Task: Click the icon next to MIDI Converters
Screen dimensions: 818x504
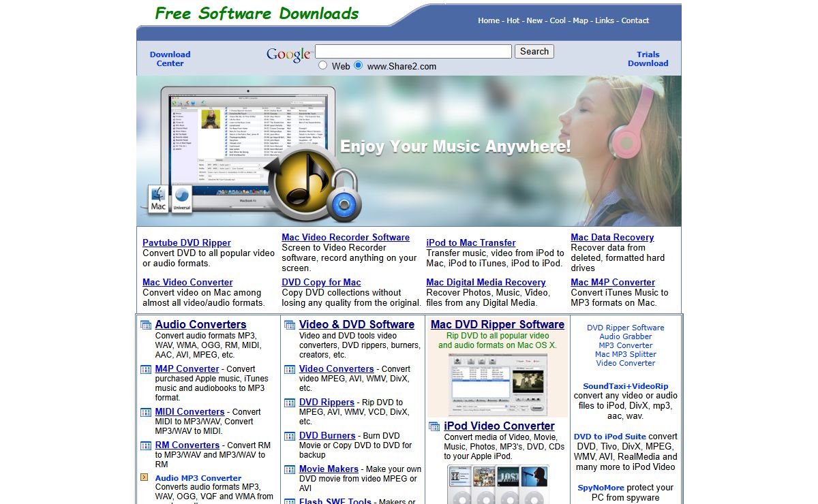Action: [x=146, y=412]
